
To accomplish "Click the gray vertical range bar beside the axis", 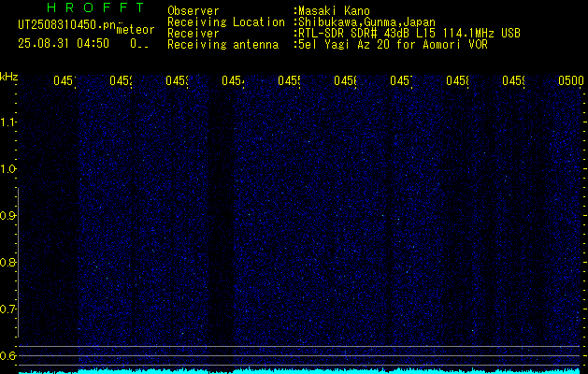I will pos(18,263).
